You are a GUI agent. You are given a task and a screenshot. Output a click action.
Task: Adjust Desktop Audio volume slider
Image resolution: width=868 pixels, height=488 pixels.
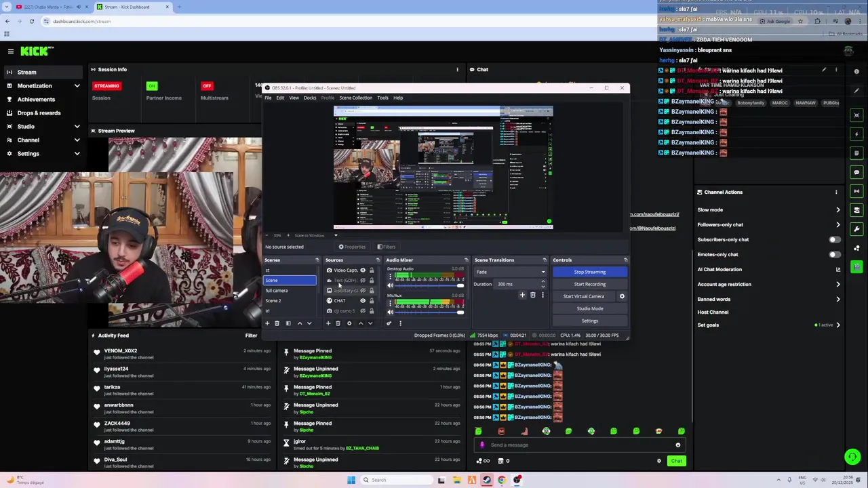click(x=430, y=285)
